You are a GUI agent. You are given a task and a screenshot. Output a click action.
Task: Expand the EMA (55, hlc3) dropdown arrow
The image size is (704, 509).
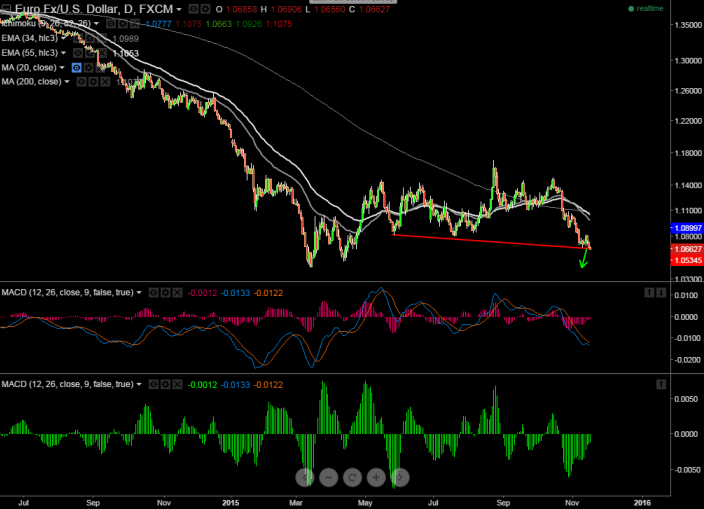coord(63,53)
